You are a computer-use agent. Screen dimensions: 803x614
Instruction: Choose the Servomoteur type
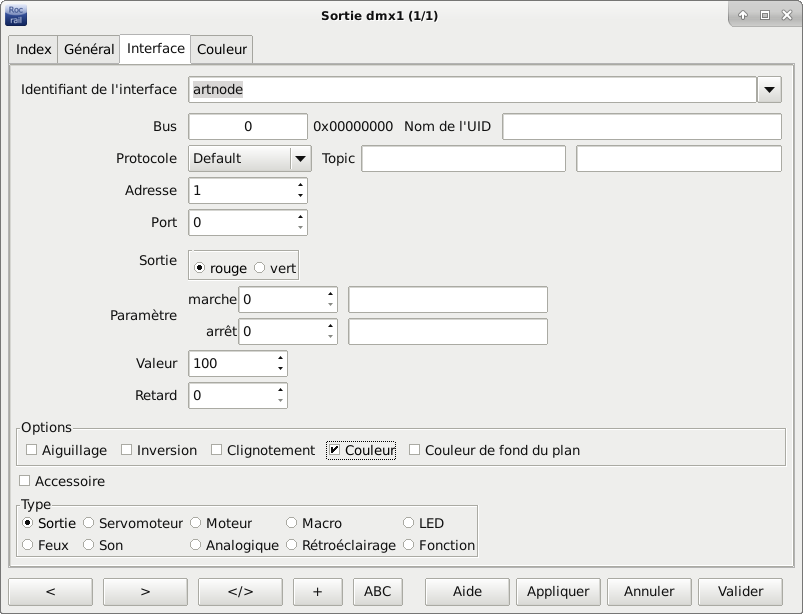pyautogui.click(x=89, y=523)
